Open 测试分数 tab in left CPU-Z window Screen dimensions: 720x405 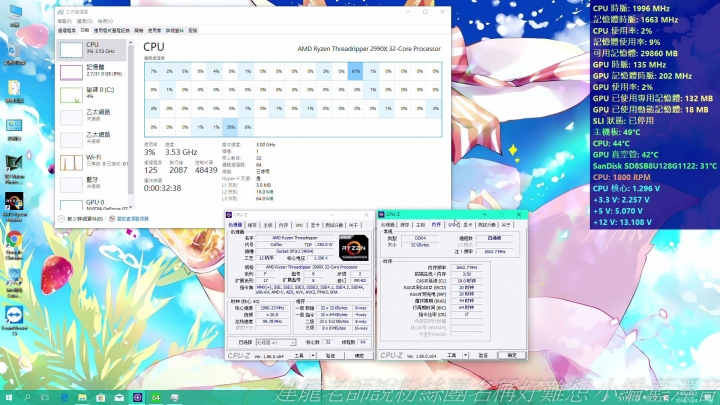pos(334,225)
